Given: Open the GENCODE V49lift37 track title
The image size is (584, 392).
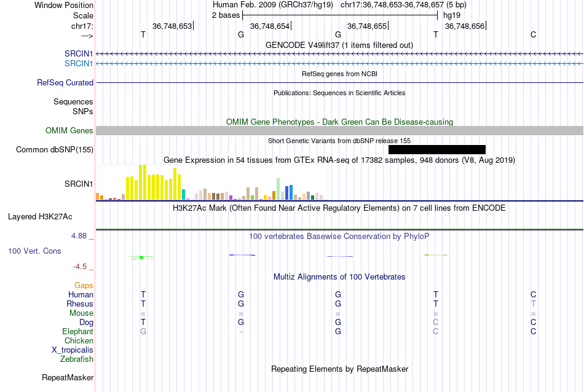Looking at the screenshot, I should click(339, 45).
